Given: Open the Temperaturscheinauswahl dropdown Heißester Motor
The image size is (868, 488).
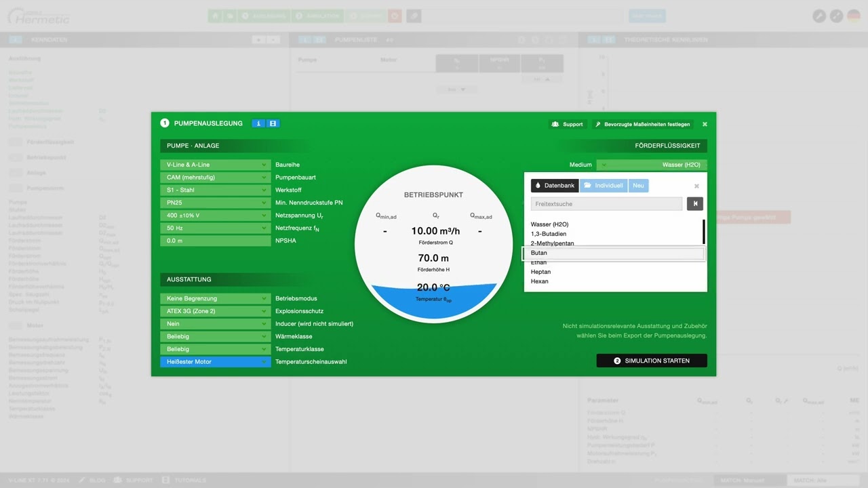Looking at the screenshot, I should 216,362.
